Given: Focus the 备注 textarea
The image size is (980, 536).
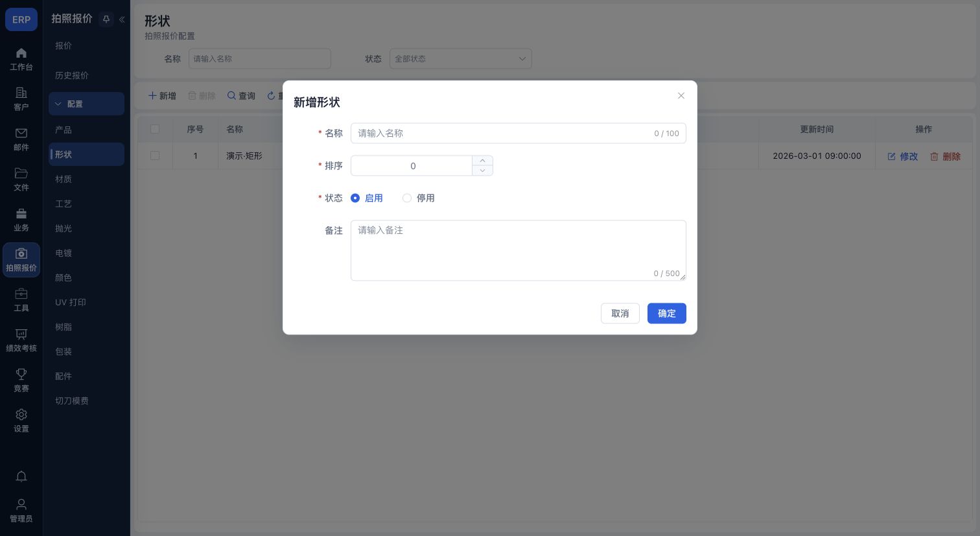Looking at the screenshot, I should (519, 250).
